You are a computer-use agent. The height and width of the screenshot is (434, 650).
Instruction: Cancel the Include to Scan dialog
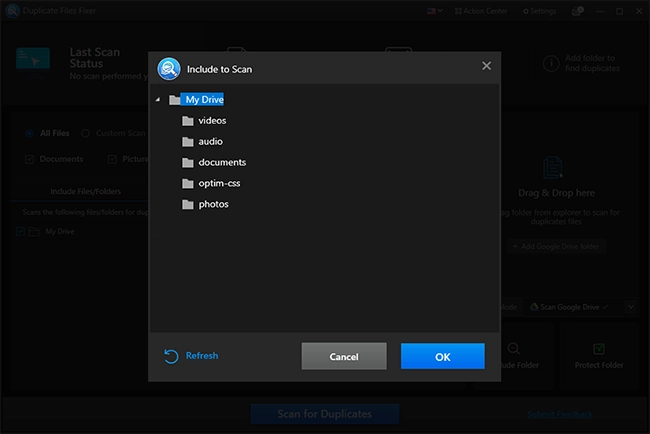(344, 356)
